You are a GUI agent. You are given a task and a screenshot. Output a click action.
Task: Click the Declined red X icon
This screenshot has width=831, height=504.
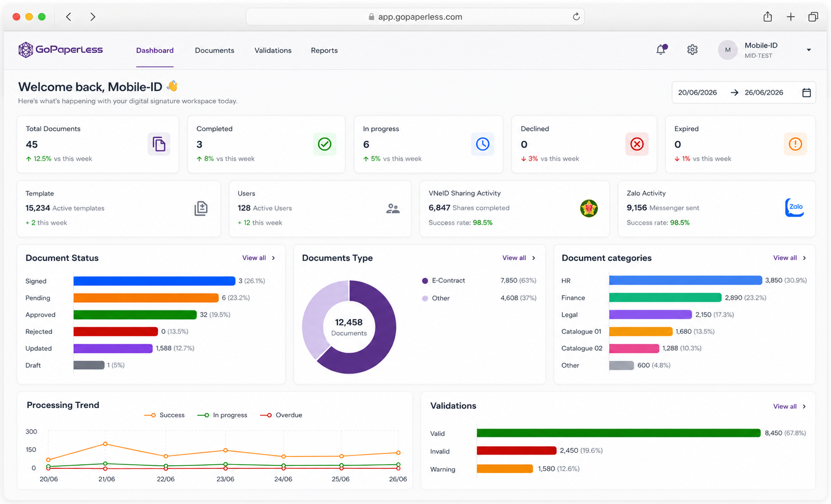click(637, 144)
